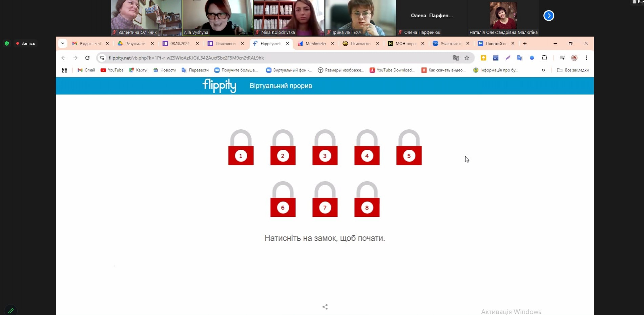Image resolution: width=644 pixels, height=315 pixels.
Task: View site information icon in address bar
Action: 102,58
